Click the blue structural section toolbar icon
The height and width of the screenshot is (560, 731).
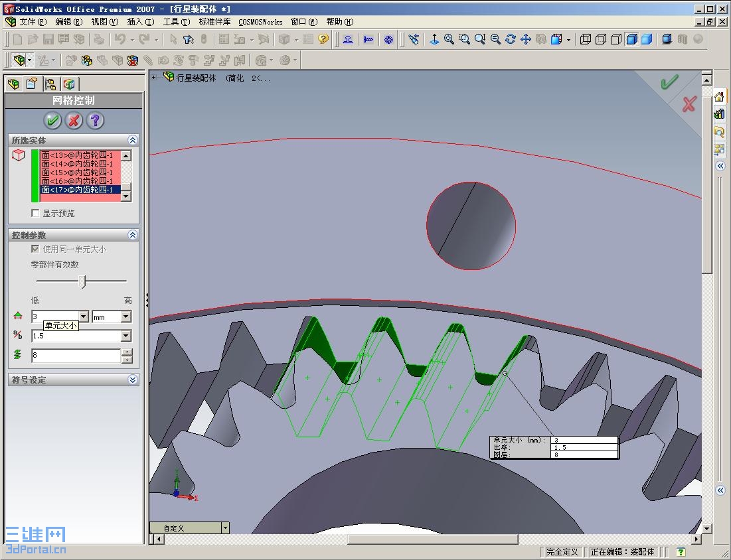click(348, 39)
